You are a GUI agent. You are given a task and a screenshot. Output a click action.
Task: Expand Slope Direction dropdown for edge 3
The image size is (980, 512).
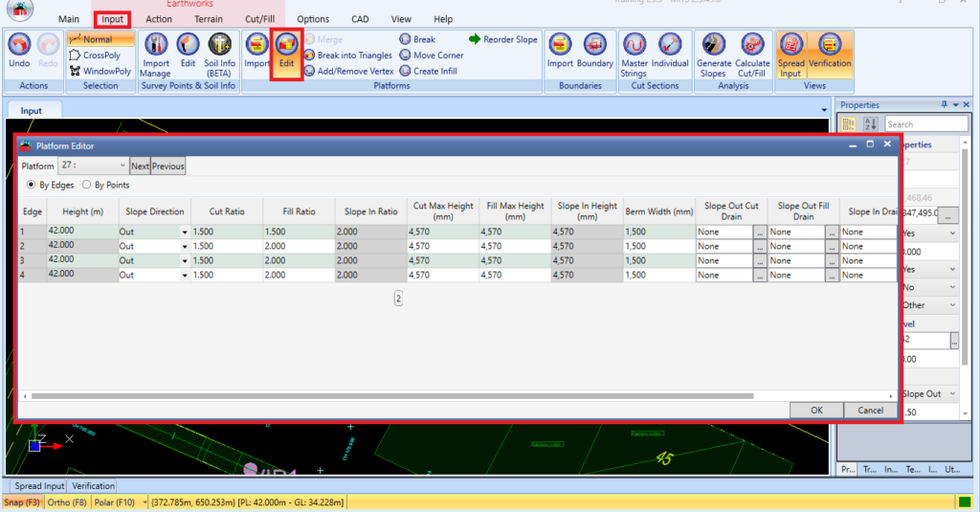coord(185,260)
